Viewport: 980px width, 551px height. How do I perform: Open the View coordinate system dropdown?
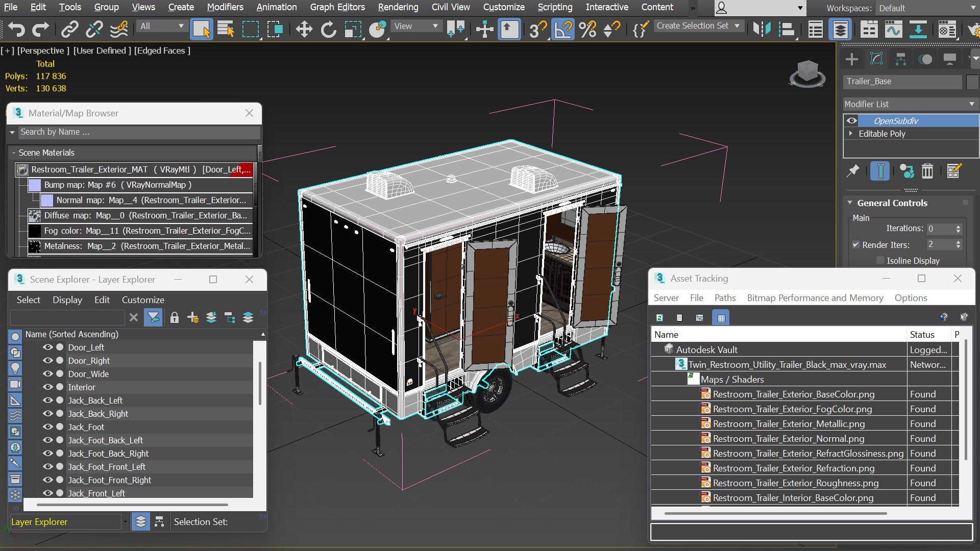coord(415,26)
